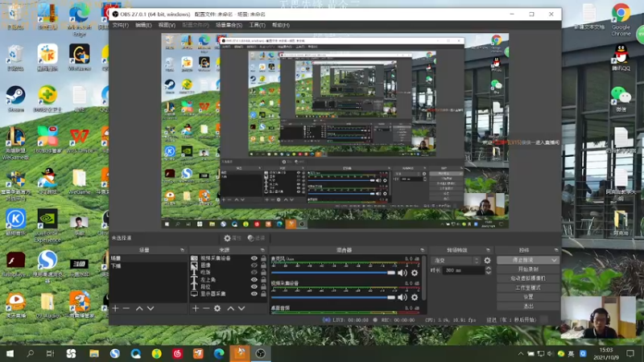Click the 退出 button in controls
Image resolution: width=644 pixels, height=362 pixels.
tap(528, 306)
